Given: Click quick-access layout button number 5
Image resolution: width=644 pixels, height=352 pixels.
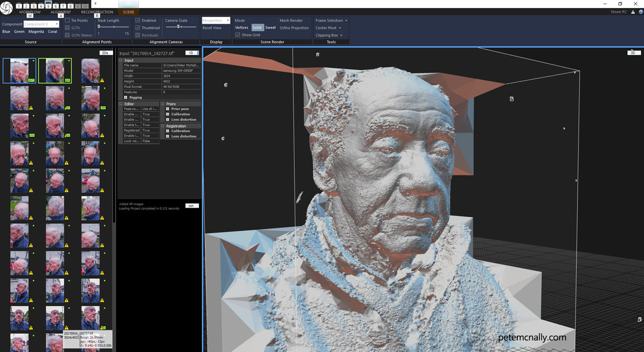Looking at the screenshot, I should coord(48,6).
